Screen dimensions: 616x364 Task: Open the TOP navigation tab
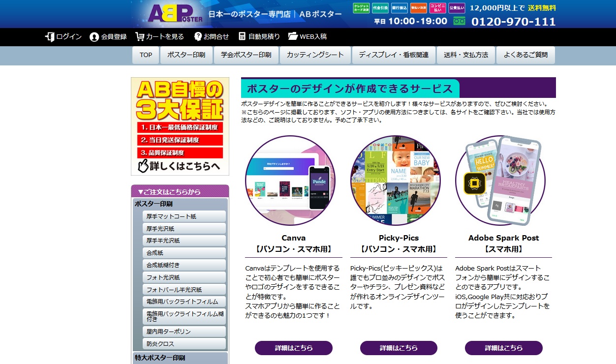pyautogui.click(x=146, y=55)
